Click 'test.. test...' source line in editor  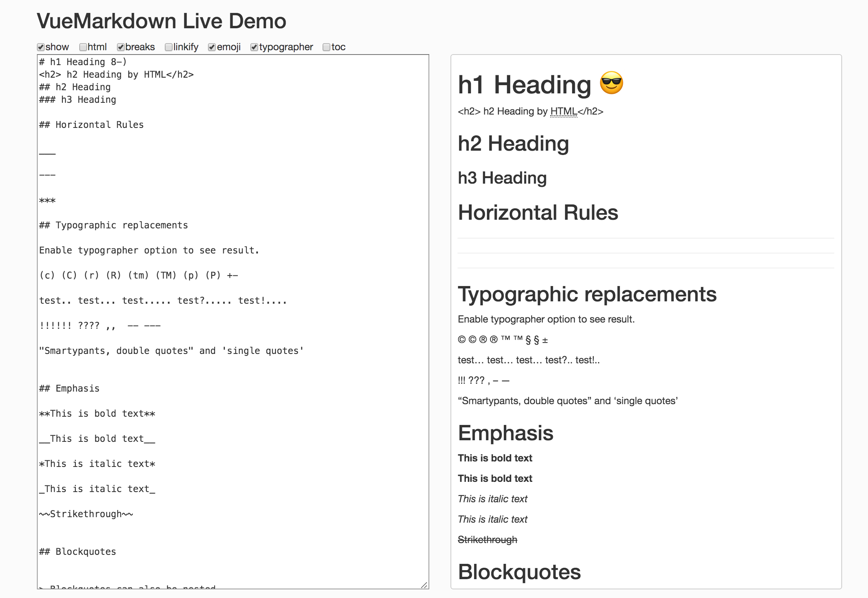click(x=163, y=301)
